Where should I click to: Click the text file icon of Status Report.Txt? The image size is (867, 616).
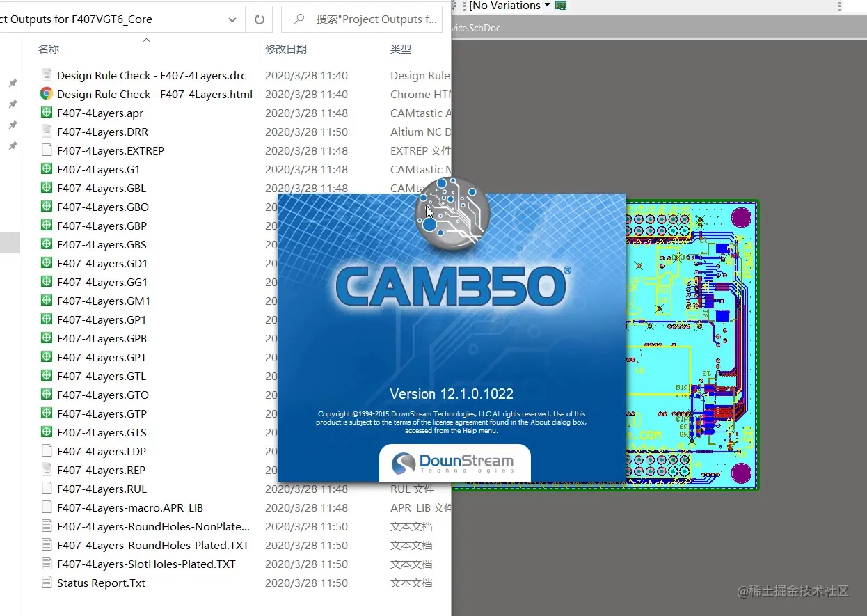pos(47,583)
